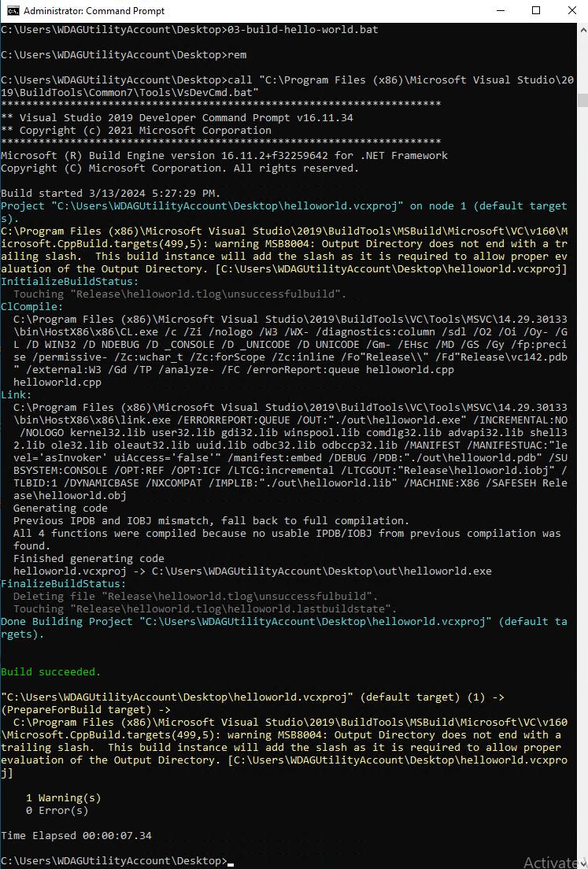Image resolution: width=588 pixels, height=869 pixels.
Task: Click the 'Microsoft (R) Build Engine version' line
Action: (224, 155)
